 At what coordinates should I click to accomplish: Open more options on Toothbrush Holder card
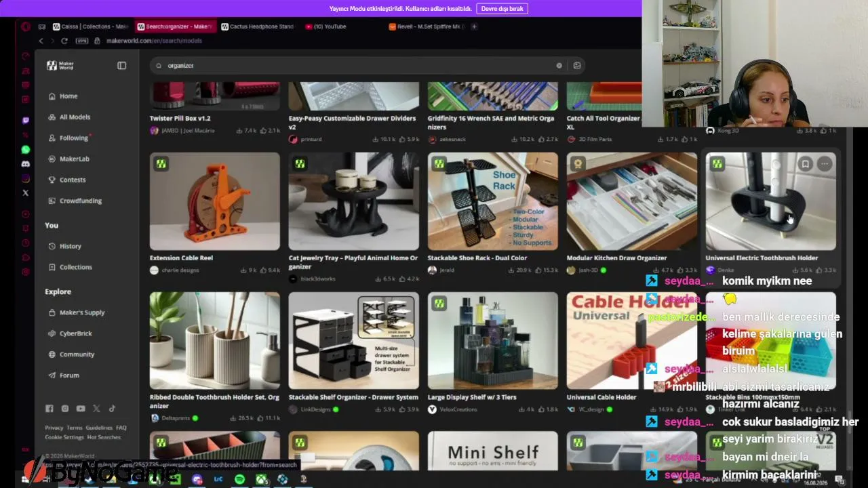click(x=825, y=164)
